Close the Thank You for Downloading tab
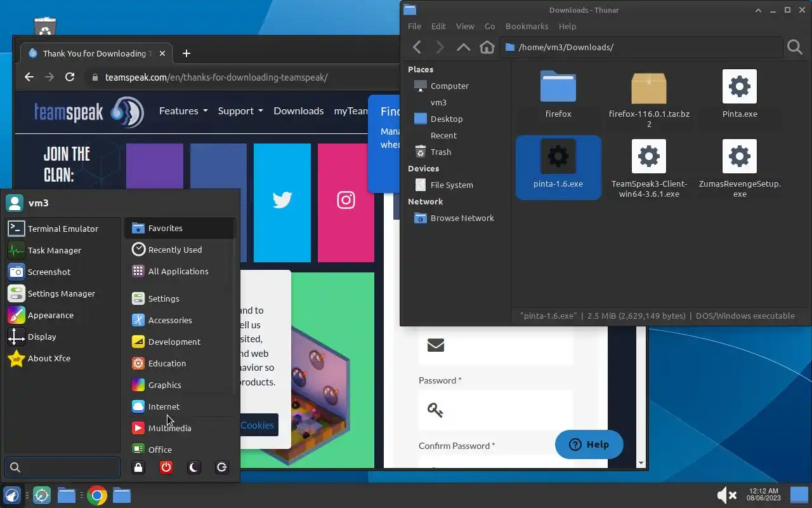Screen dimensions: 812x508 click(162, 53)
